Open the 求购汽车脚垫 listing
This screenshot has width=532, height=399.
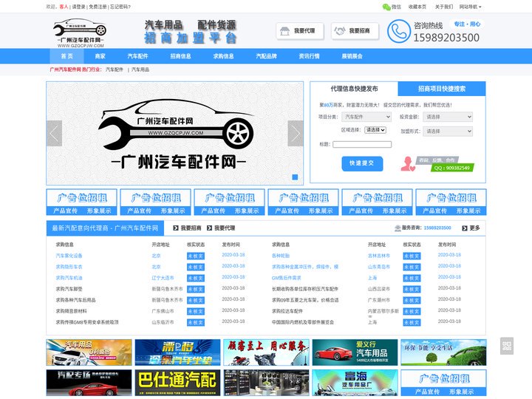click(69, 289)
